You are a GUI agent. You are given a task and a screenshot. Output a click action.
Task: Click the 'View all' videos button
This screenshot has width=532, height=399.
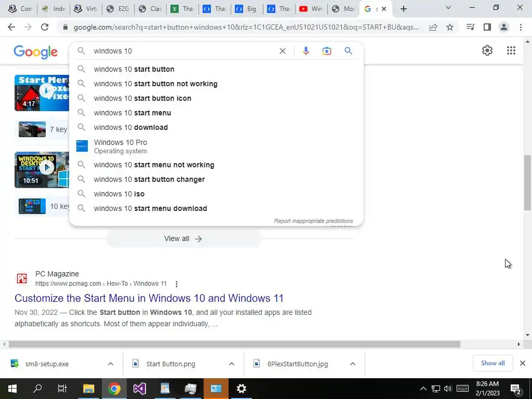click(x=183, y=239)
